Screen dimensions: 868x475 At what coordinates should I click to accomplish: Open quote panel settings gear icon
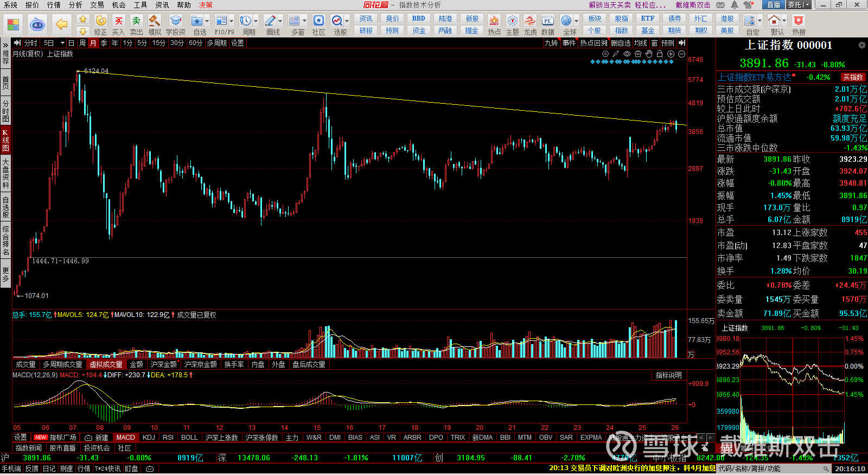point(861,45)
